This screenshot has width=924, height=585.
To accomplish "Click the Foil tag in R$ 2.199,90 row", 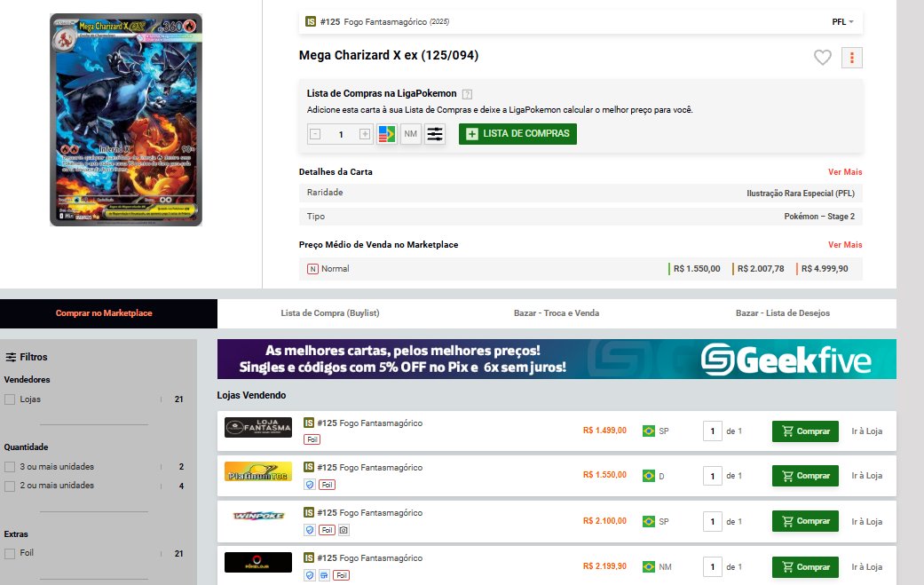I will click(341, 575).
